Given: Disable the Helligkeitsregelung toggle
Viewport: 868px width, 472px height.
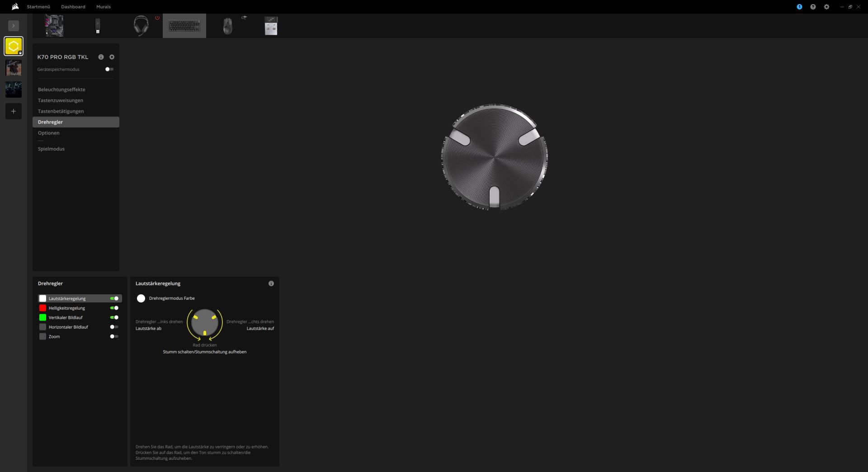Looking at the screenshot, I should click(x=114, y=308).
